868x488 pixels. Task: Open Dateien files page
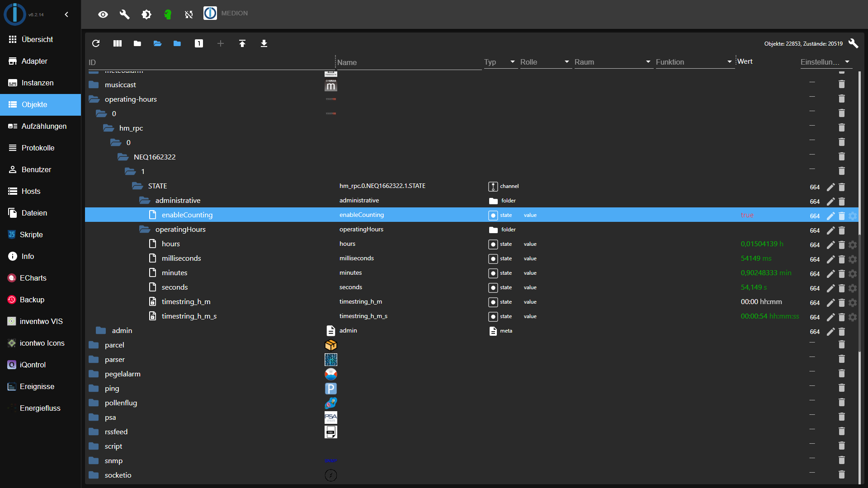coord(41,213)
